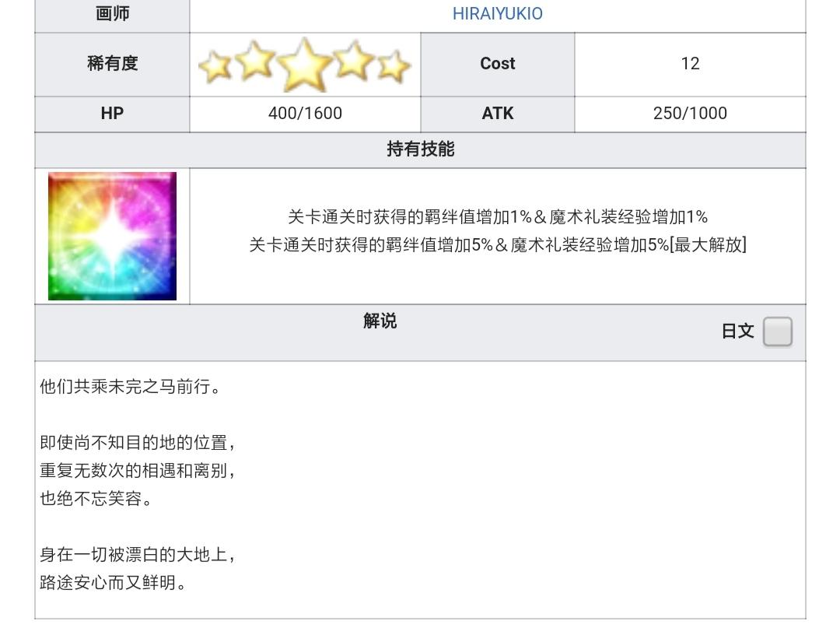Click the second rarity star
The height and width of the screenshot is (635, 840).
pos(255,61)
